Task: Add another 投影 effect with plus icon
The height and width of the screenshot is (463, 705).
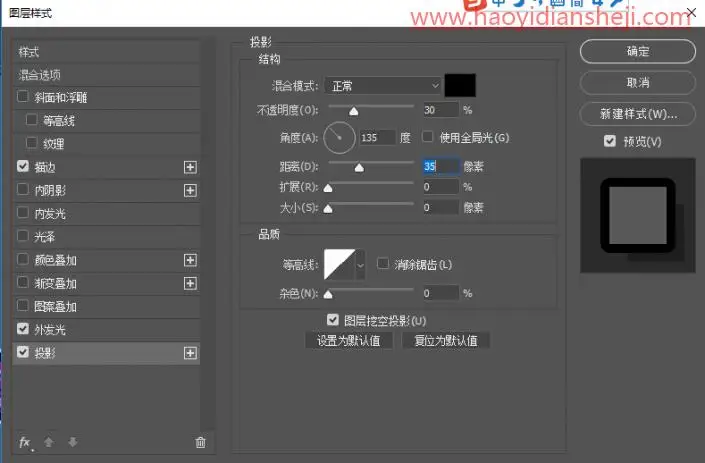Action: (x=190, y=353)
